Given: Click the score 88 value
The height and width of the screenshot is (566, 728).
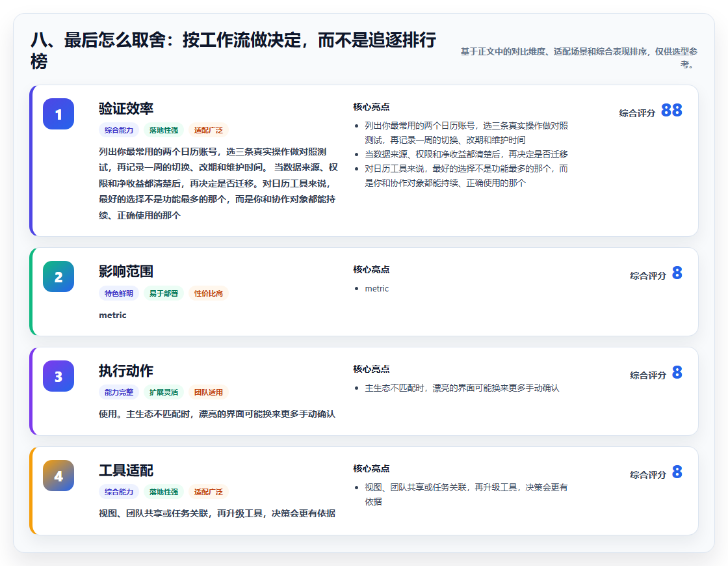Looking at the screenshot, I should point(671,110).
